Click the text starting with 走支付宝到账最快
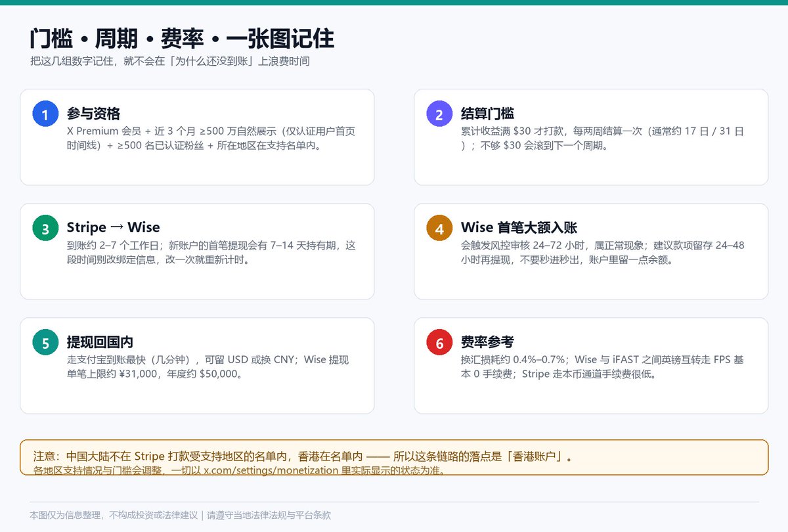This screenshot has width=788, height=532. 208,367
